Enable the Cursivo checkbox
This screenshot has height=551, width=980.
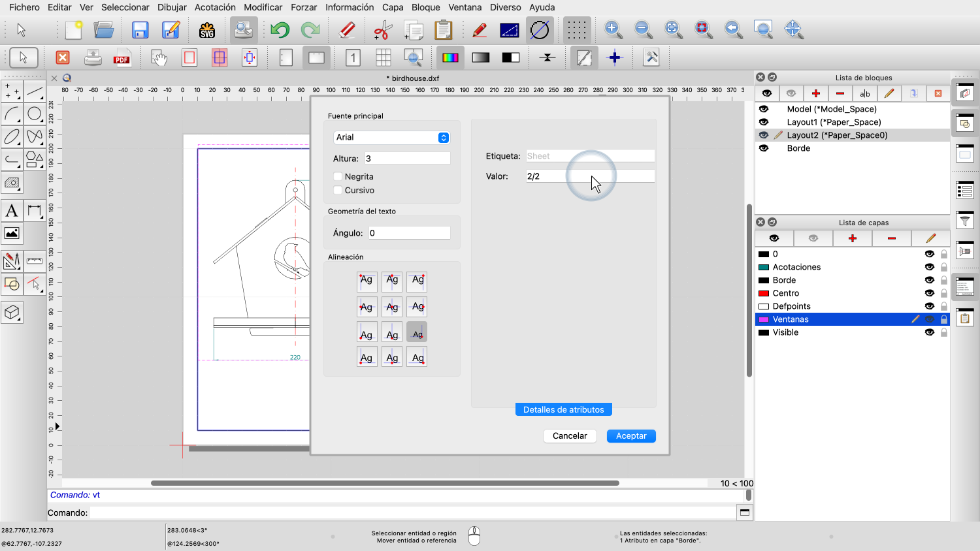coord(338,190)
